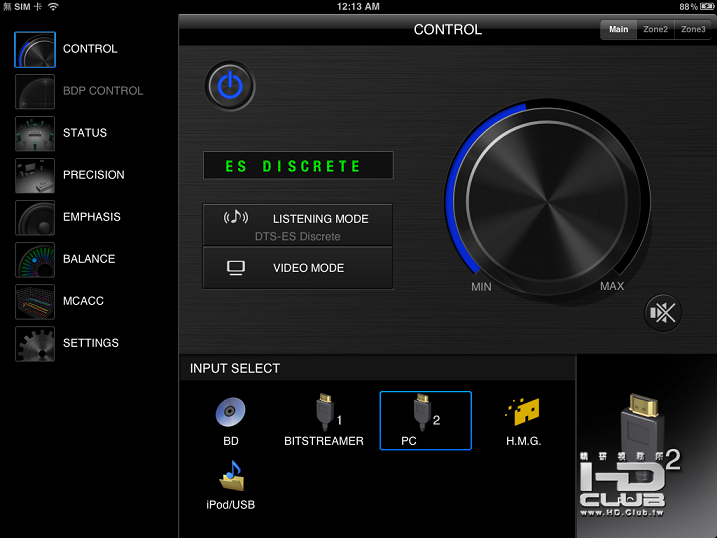717x538 pixels.
Task: Open the SETTINGS gear icon
Action: click(x=35, y=344)
